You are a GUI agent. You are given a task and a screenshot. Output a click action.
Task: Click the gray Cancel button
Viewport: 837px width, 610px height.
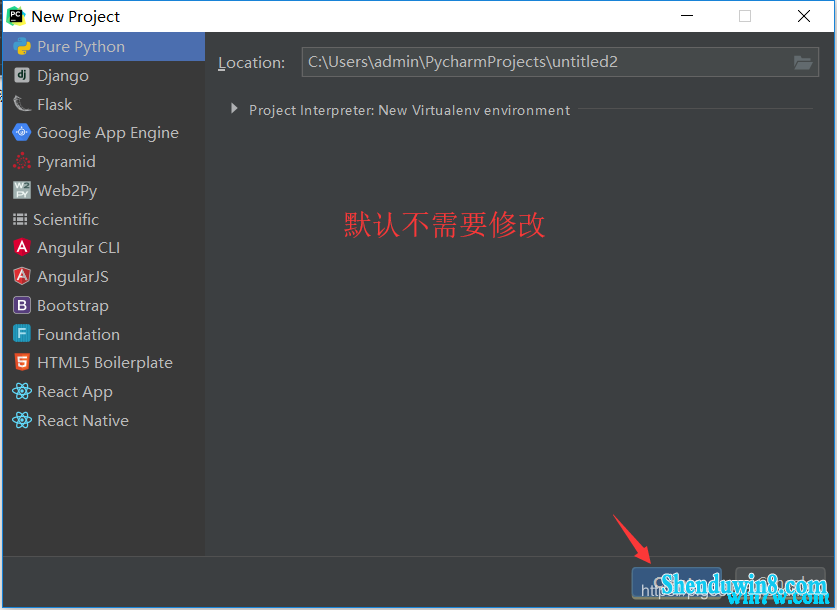(x=780, y=583)
